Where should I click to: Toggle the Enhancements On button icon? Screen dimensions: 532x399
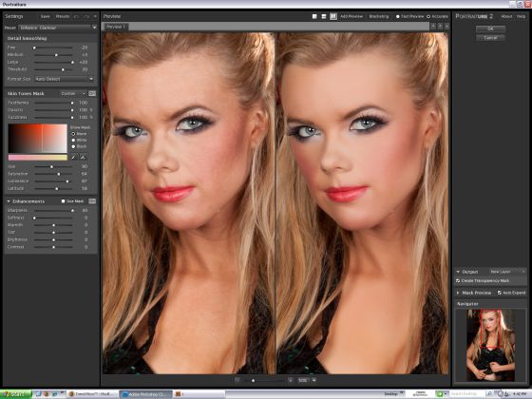coord(92,201)
